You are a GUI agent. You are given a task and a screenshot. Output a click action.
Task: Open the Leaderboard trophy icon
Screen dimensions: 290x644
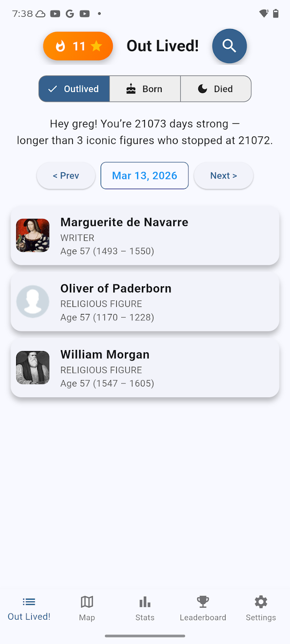203,602
